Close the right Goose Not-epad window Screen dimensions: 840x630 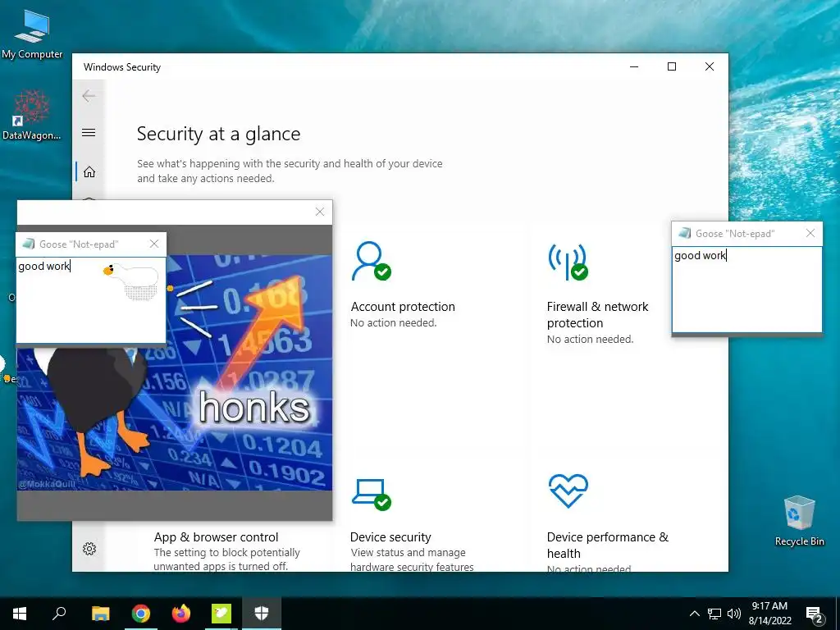click(x=810, y=233)
